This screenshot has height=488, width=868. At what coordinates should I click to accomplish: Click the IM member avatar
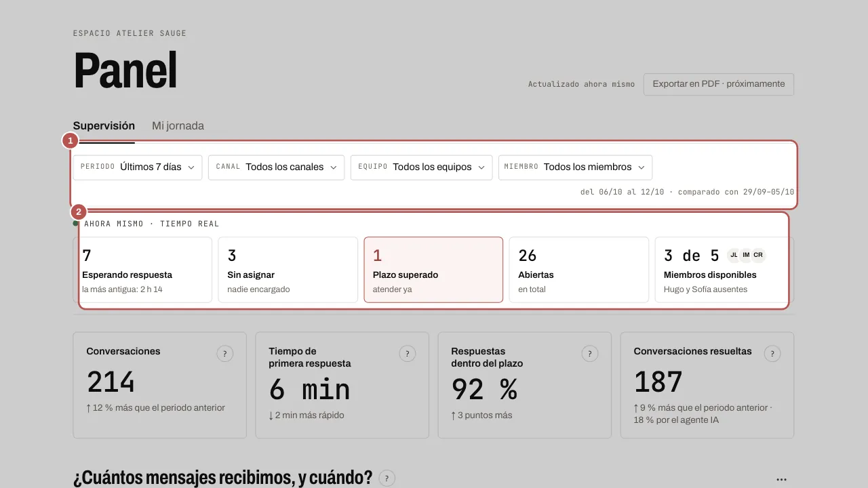click(x=746, y=255)
